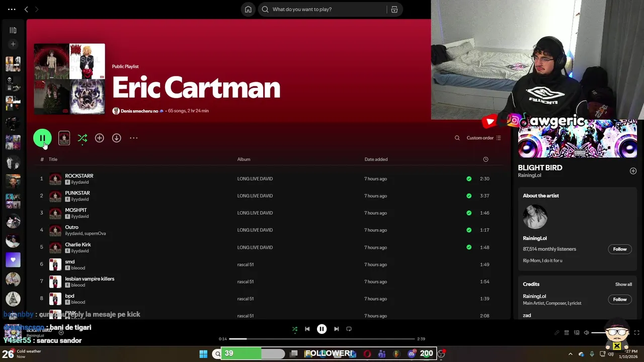Viewport: 644px width, 362px height.
Task: Open the ilyydavid, superrOva artist link under Outro
Action: pyautogui.click(x=85, y=233)
